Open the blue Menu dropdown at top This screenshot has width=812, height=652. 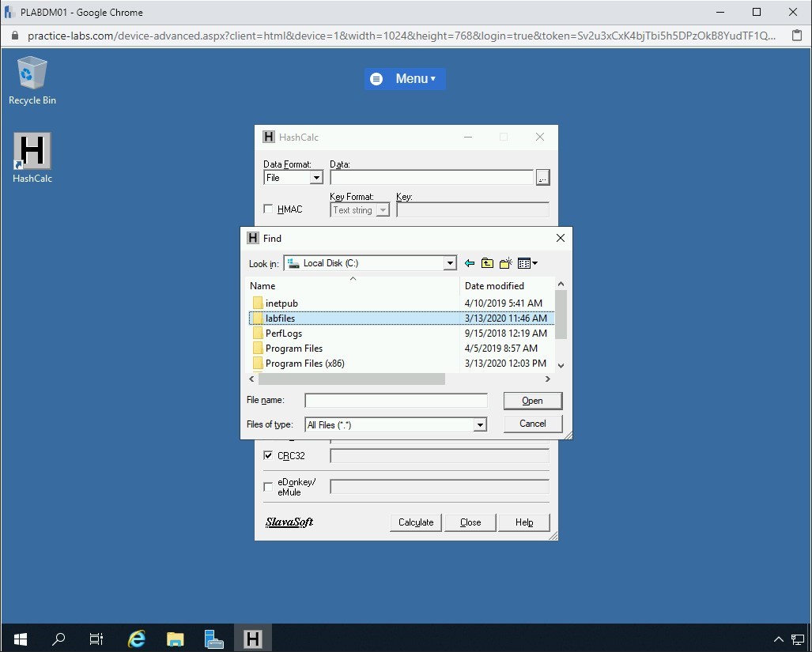point(405,78)
